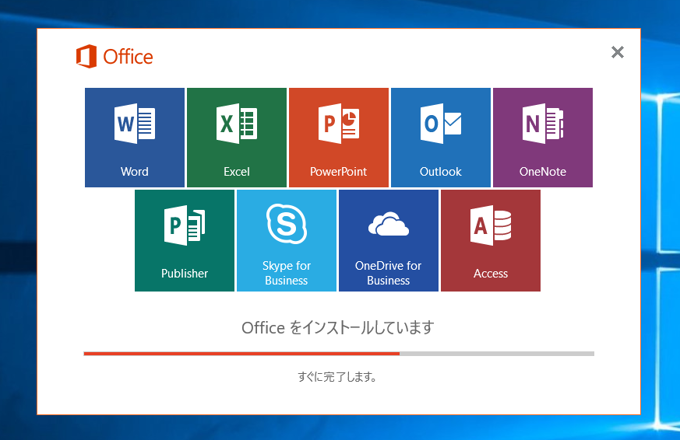Click the PowerPoint tile
Image resolution: width=680 pixels, height=440 pixels.
pos(339,137)
